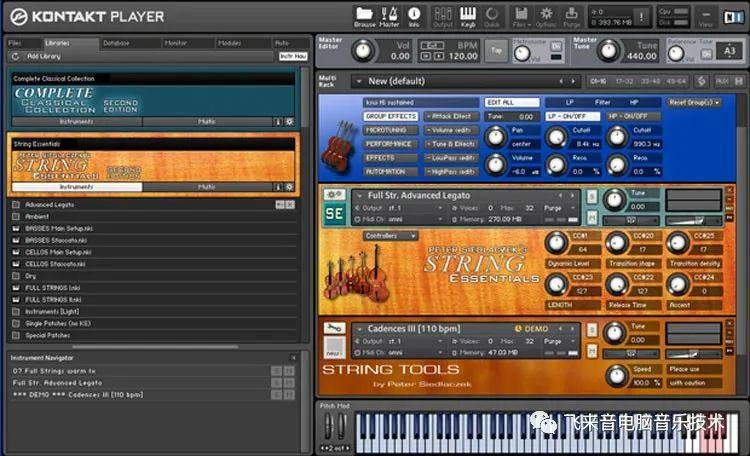Open the BRASSES Main Setup.nki file

pos(59,228)
